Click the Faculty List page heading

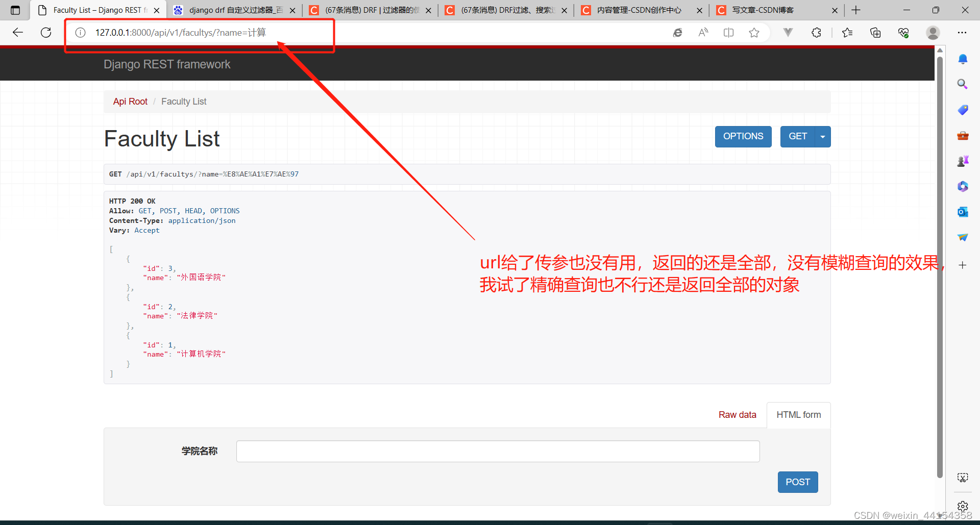(x=162, y=139)
